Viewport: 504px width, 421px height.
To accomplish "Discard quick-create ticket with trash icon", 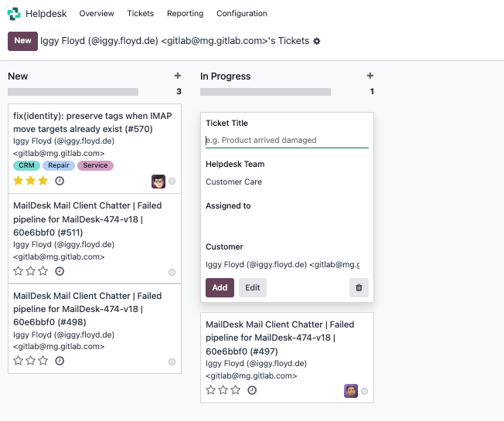I will tap(359, 287).
